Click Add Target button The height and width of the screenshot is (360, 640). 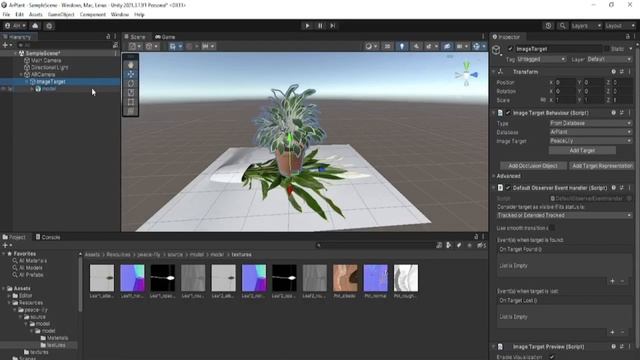pyautogui.click(x=582, y=151)
